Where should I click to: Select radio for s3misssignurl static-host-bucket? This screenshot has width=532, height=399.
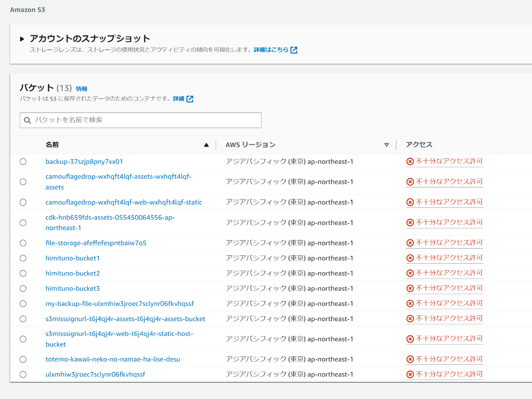point(23,339)
